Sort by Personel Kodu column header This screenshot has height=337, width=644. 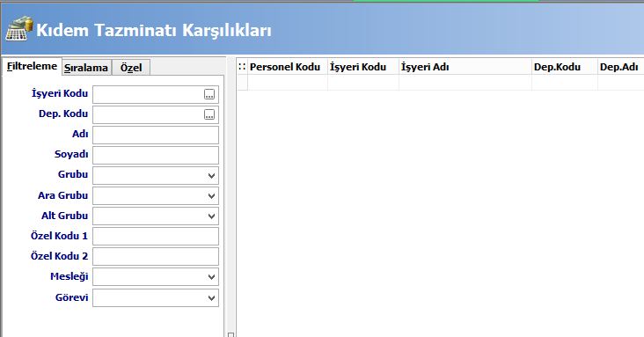tap(288, 67)
